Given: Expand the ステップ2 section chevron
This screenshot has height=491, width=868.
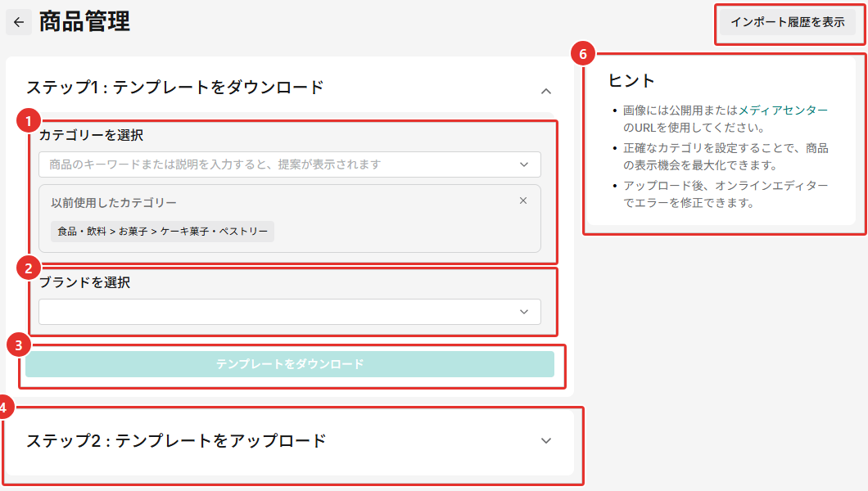Looking at the screenshot, I should [546, 441].
